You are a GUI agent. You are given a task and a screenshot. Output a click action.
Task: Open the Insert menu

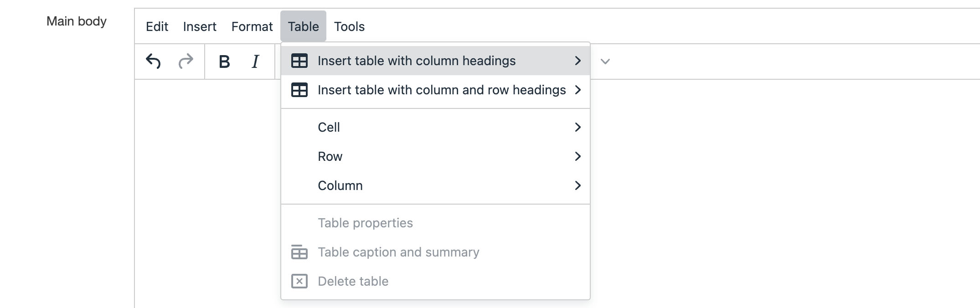point(200,26)
